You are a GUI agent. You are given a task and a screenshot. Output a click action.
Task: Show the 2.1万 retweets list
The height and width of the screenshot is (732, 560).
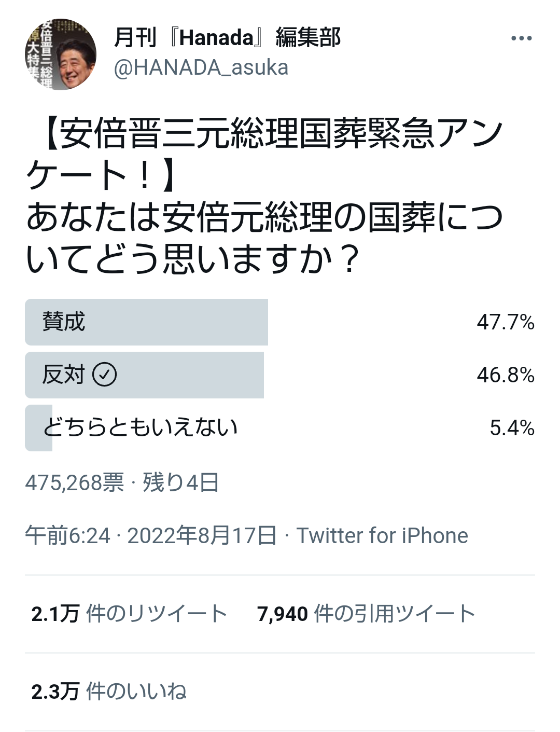click(129, 614)
